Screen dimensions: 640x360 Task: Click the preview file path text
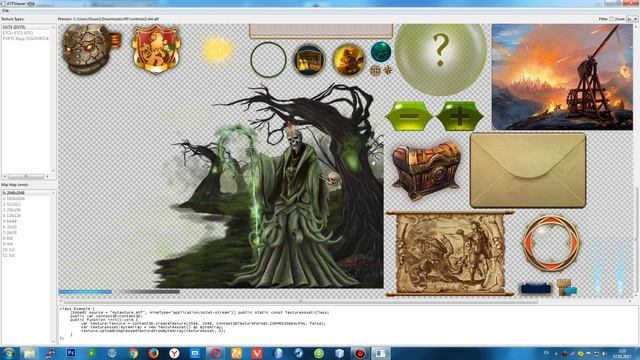[x=116, y=19]
